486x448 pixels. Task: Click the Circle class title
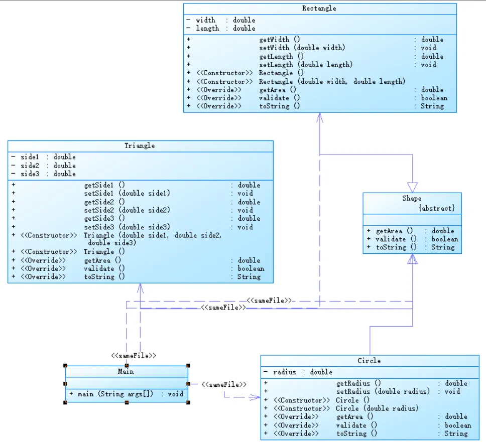tap(369, 361)
